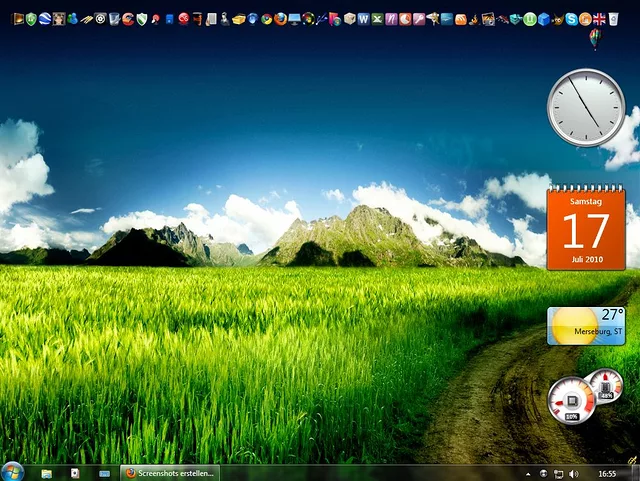
Task: Click the taskbar clock showing 16:55
Action: pyautogui.click(x=607, y=474)
